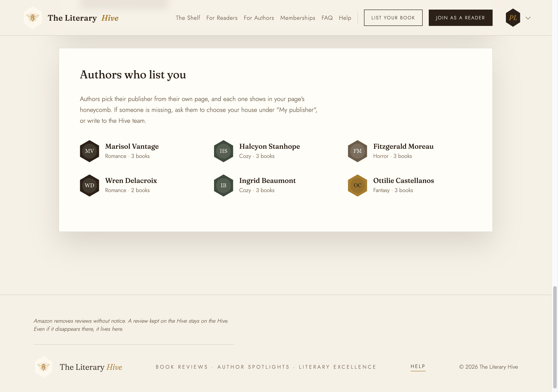Select Ingrid Beaumont's IB hexagon avatar
Viewport: 558px width, 392px height.
(223, 185)
